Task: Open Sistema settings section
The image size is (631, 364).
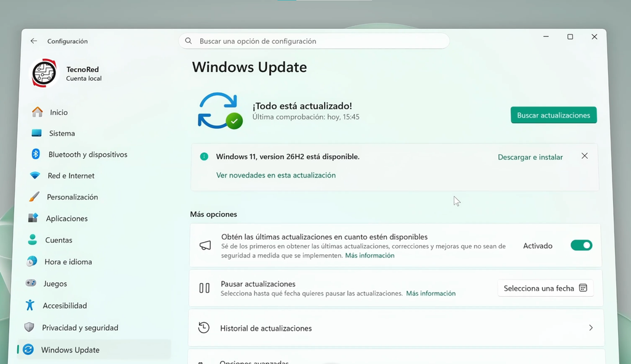Action: tap(62, 133)
